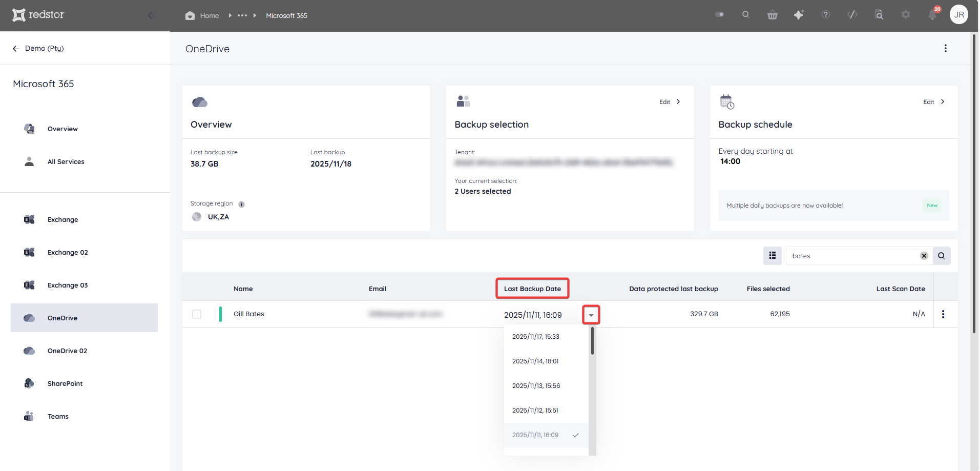Viewport: 980px width, 471px height.
Task: Go back to Demo (Pty)
Action: [38, 48]
